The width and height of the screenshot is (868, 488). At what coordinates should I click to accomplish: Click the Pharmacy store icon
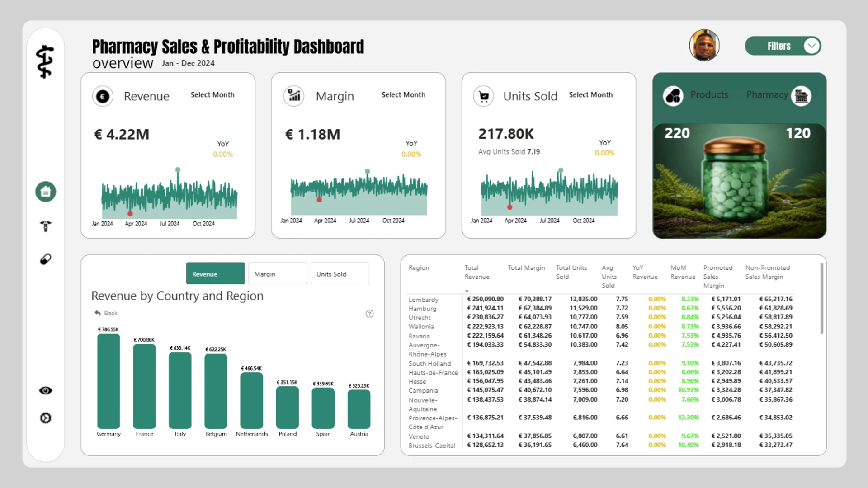(x=801, y=96)
